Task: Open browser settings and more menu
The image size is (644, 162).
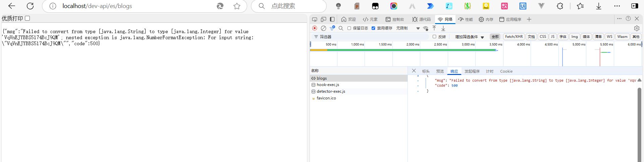Action: pos(617,6)
